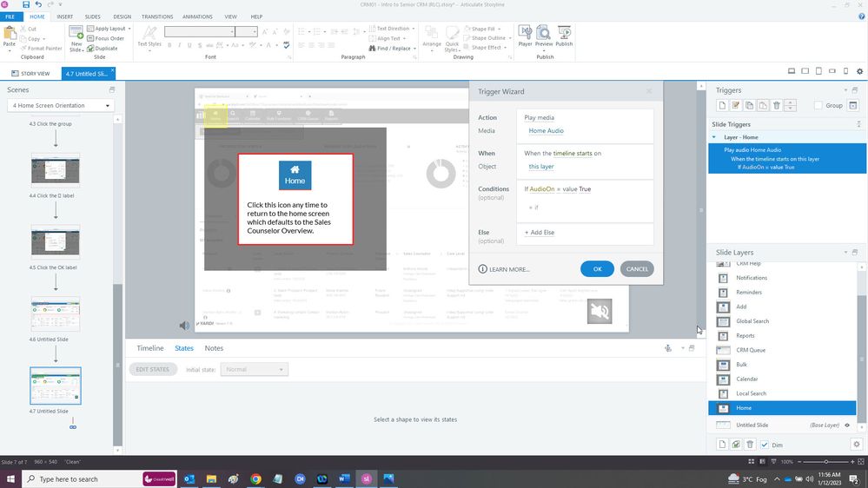Create a new trigger in the Triggers panel
This screenshot has height=488, width=868.
pos(721,105)
